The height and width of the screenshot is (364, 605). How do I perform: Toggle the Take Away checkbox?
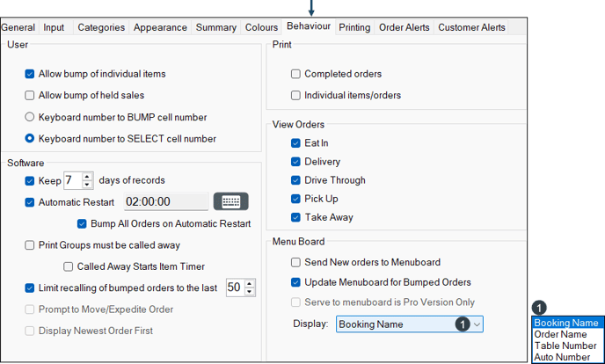[295, 217]
